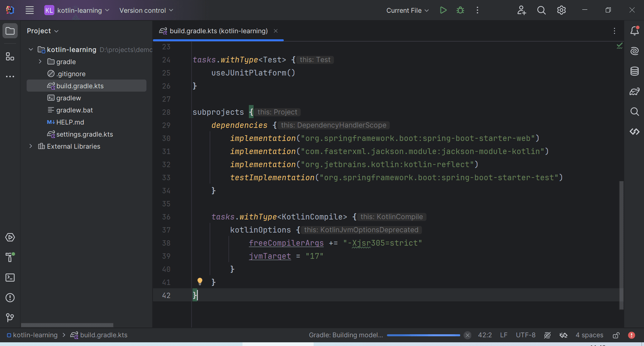The width and height of the screenshot is (644, 346).
Task: Collapse the kotlin-learning root node
Action: pos(31,50)
